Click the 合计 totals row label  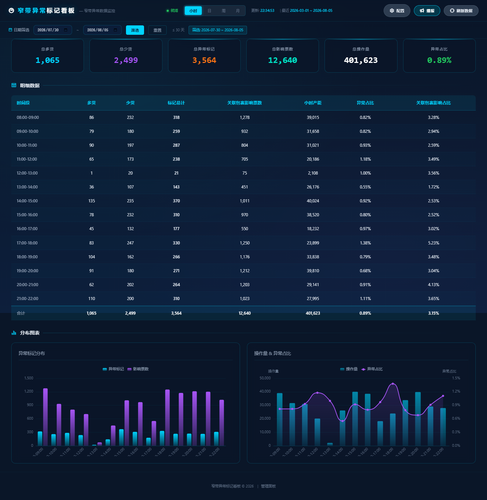tap(21, 313)
